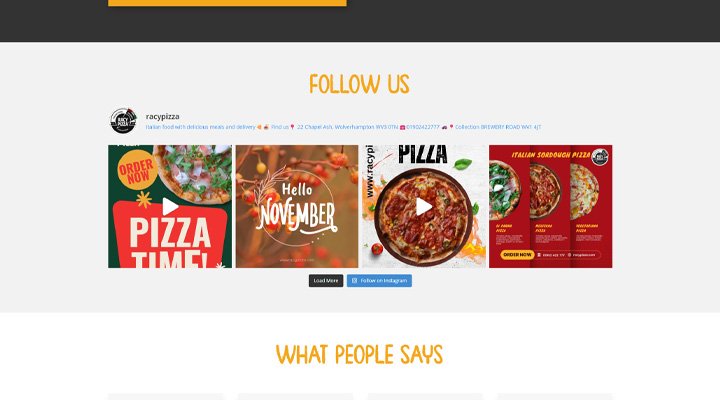Click the pink telephone emoji in the bio
The height and width of the screenshot is (400, 720).
(x=402, y=127)
